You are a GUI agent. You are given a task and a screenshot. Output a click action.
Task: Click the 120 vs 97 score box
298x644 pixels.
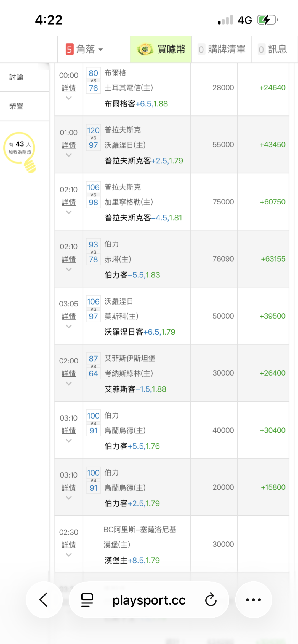[x=93, y=138]
